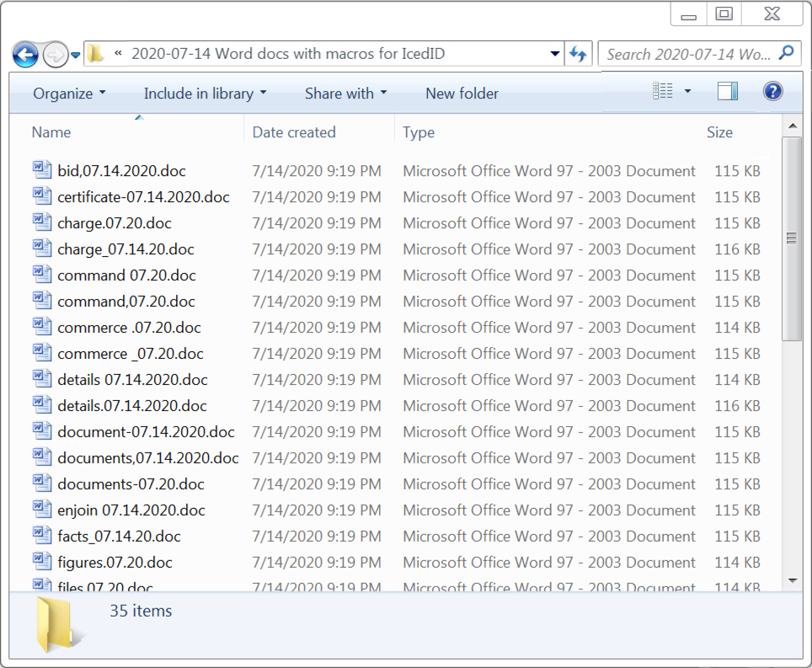The height and width of the screenshot is (668, 812).
Task: Click the Word icon for bid,07.14.2020.doc
Action: (42, 169)
